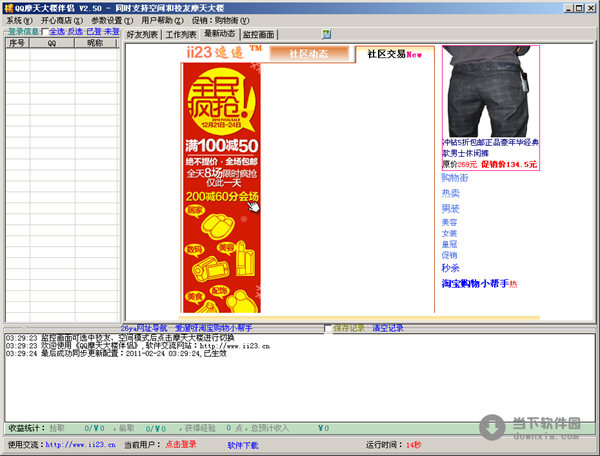The height and width of the screenshot is (456, 600).
Task: Open the 参数设置 menu
Action: pos(111,20)
